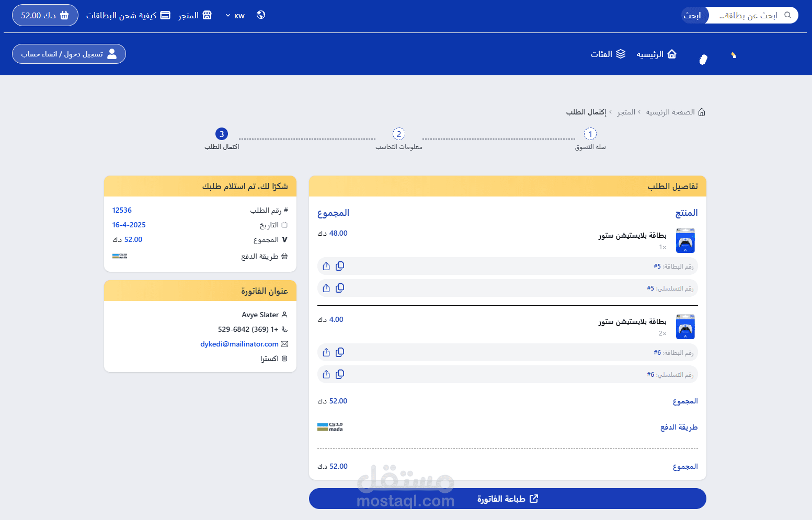Go to الرئيسية home menu
The height and width of the screenshot is (520, 812).
(x=656, y=54)
